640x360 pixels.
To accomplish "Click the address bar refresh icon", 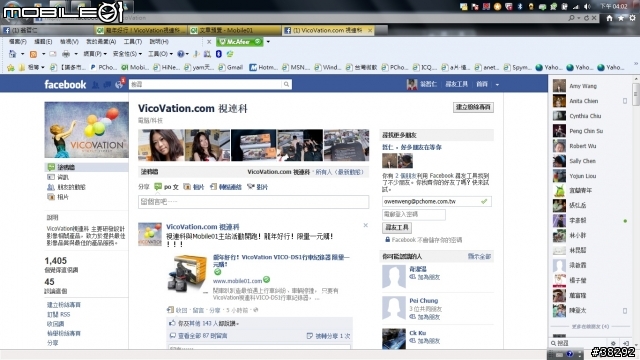I will [x=587, y=18].
